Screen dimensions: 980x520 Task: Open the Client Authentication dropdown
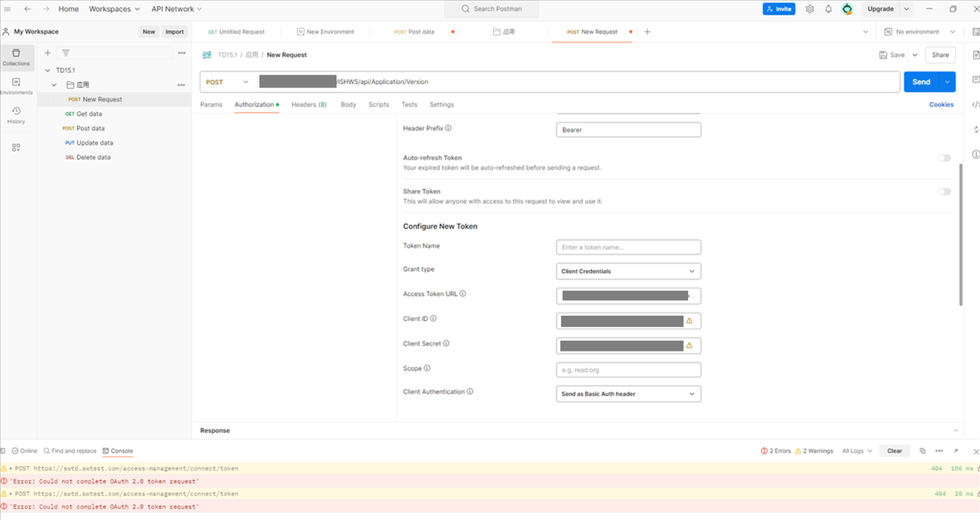tap(628, 393)
